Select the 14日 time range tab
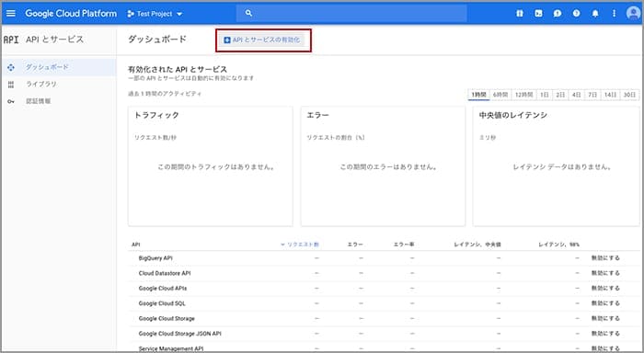The width and height of the screenshot is (644, 353). coord(610,95)
